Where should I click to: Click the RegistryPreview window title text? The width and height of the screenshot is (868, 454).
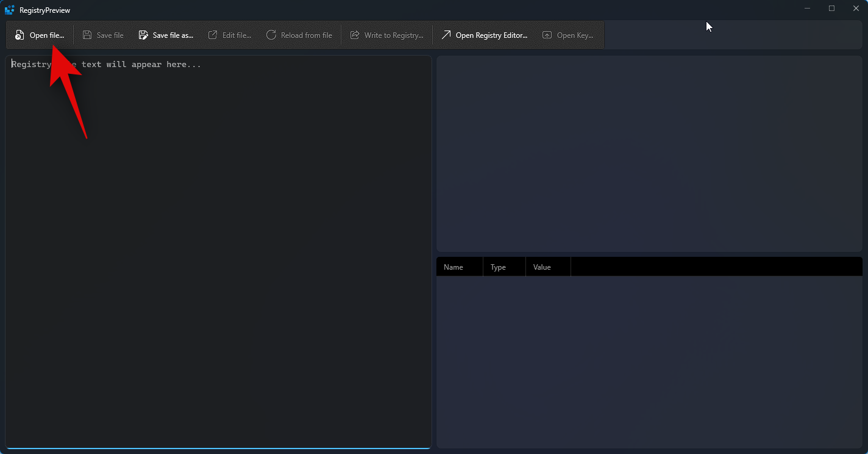tap(44, 10)
